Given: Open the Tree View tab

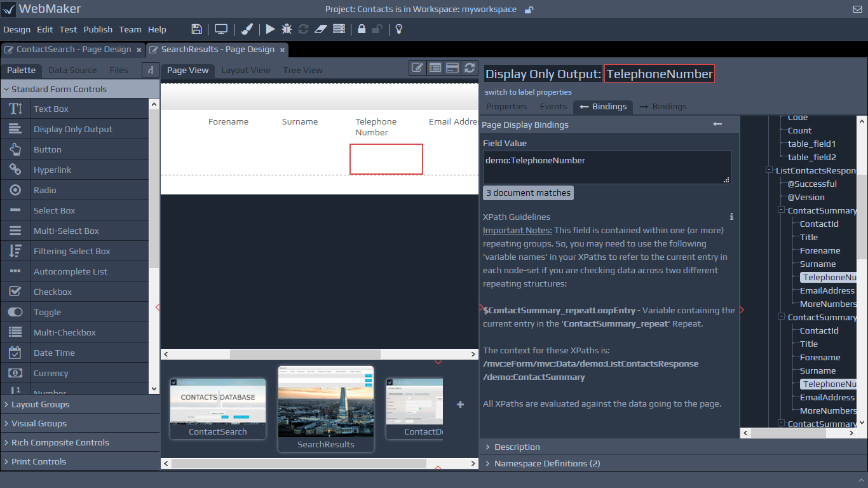Looking at the screenshot, I should (302, 70).
